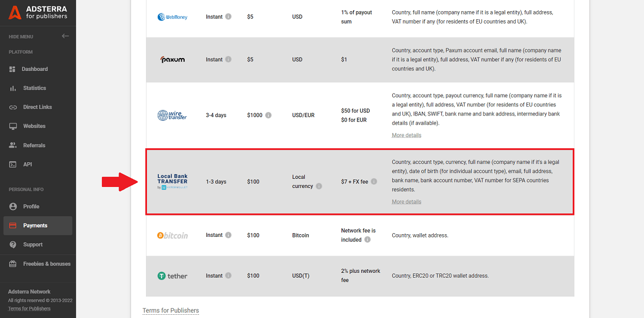Click the Tether 'Instant' processing time

(214, 276)
